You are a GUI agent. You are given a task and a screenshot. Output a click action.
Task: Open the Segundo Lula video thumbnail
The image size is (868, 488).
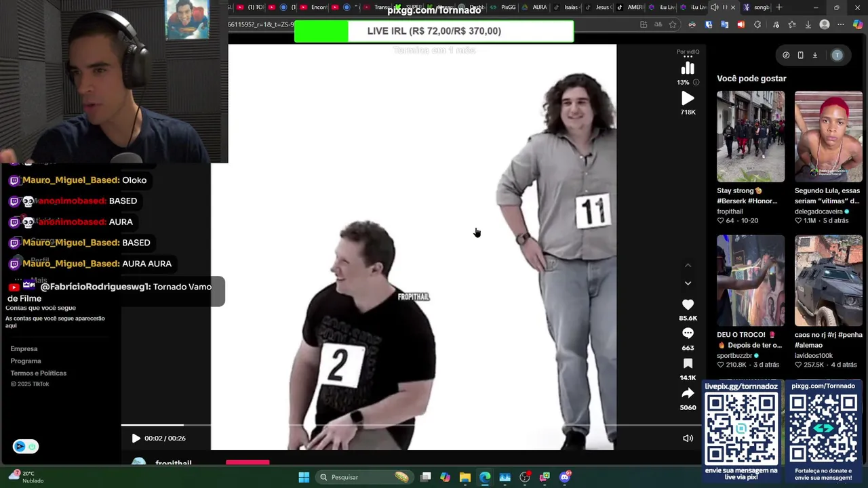(829, 136)
